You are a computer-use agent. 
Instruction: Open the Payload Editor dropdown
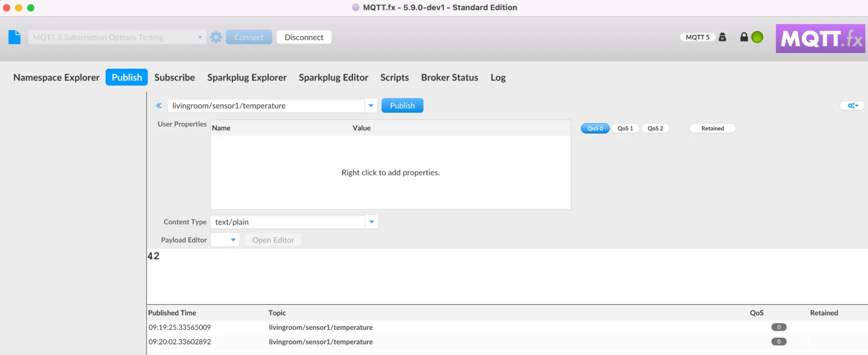pos(225,240)
